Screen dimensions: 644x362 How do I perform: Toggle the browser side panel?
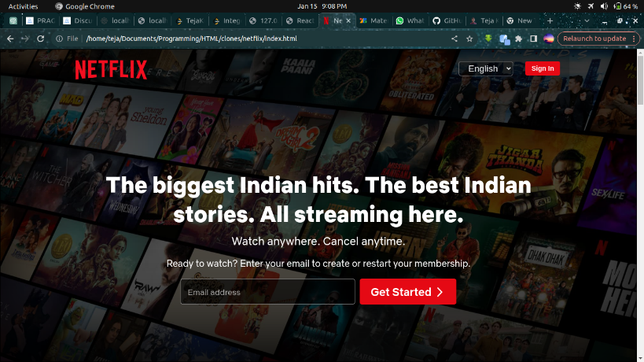point(533,39)
